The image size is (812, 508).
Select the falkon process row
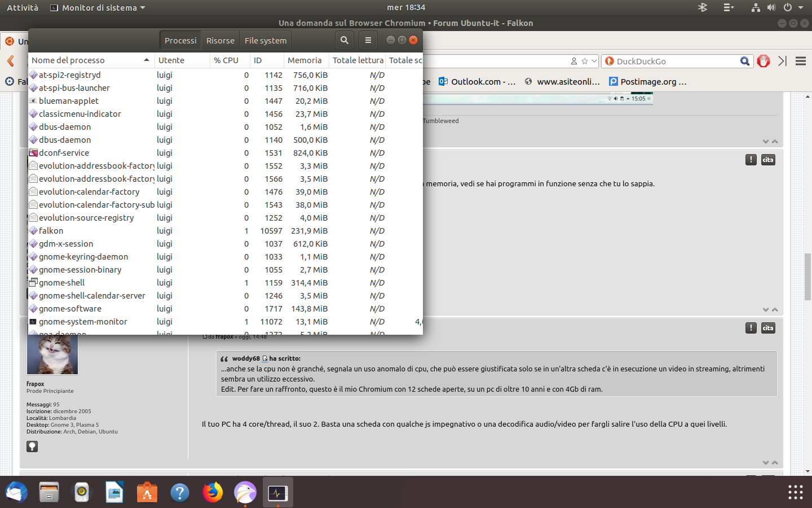(226, 231)
